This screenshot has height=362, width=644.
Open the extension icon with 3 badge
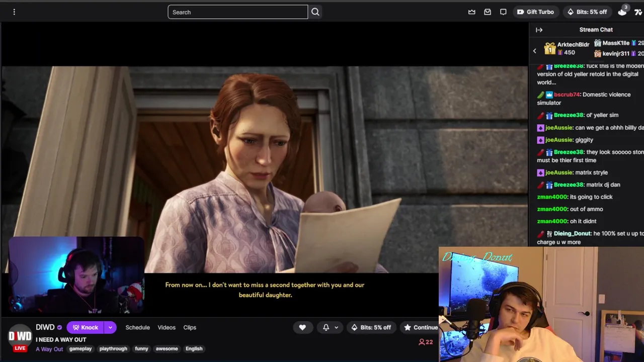623,11
